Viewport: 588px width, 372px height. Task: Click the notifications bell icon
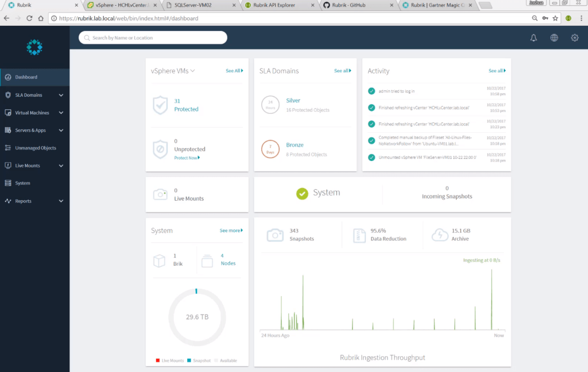click(x=533, y=38)
